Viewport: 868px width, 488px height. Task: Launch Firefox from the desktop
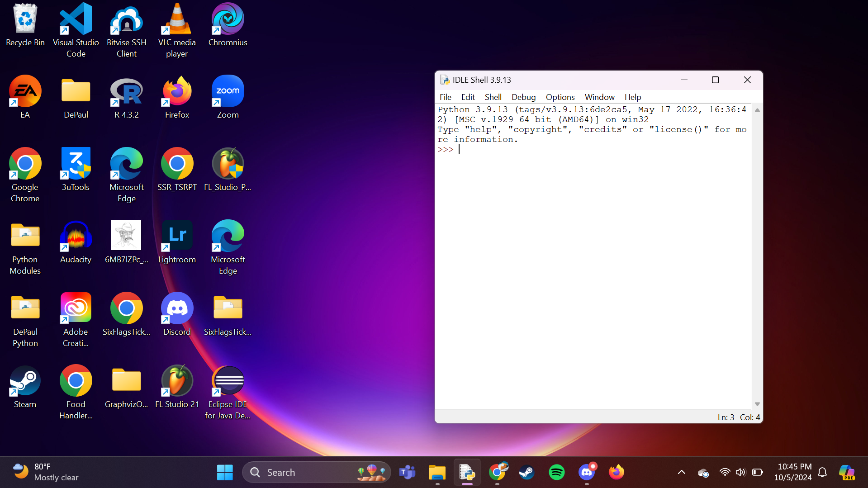click(x=177, y=93)
